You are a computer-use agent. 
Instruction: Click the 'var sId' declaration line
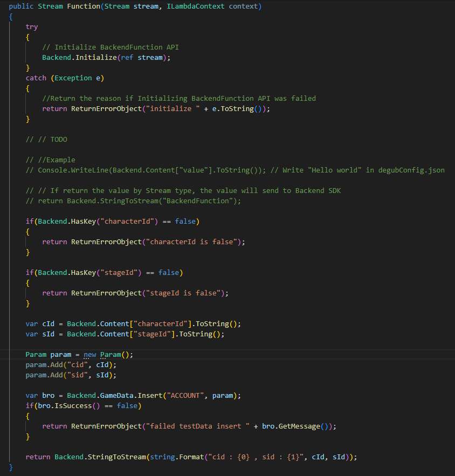tap(125, 334)
